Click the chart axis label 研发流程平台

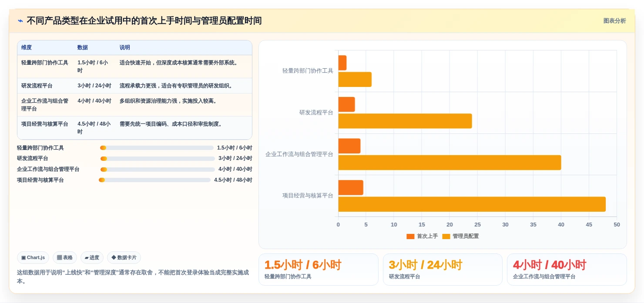316,113
